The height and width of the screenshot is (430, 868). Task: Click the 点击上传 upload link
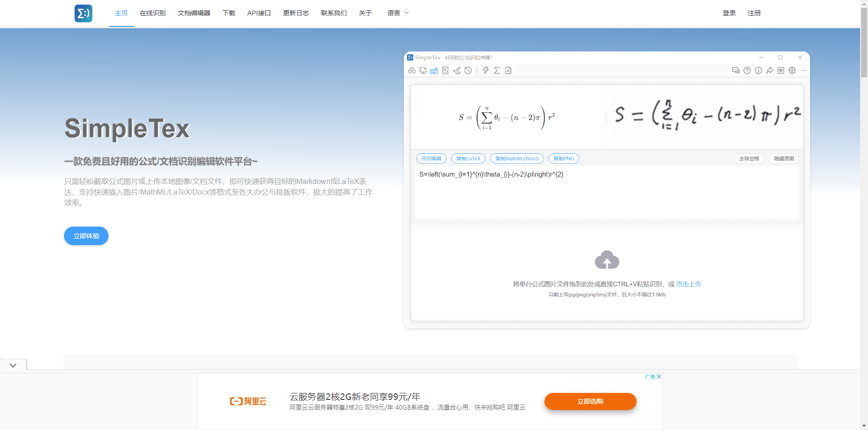(x=689, y=284)
